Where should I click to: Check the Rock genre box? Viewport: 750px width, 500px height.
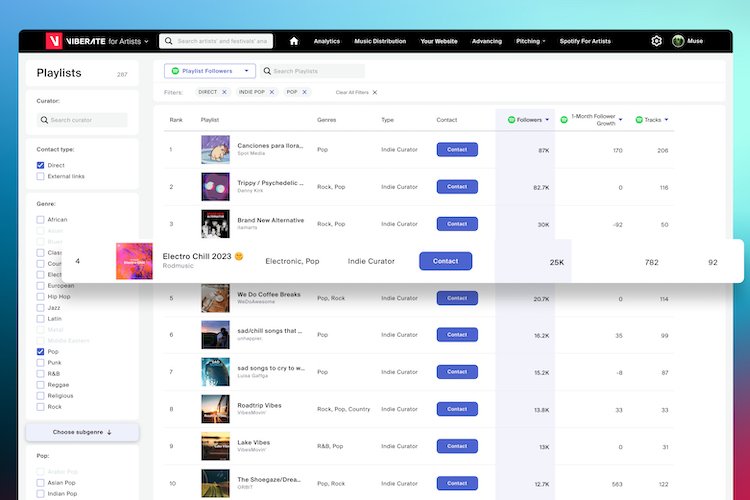click(40, 407)
